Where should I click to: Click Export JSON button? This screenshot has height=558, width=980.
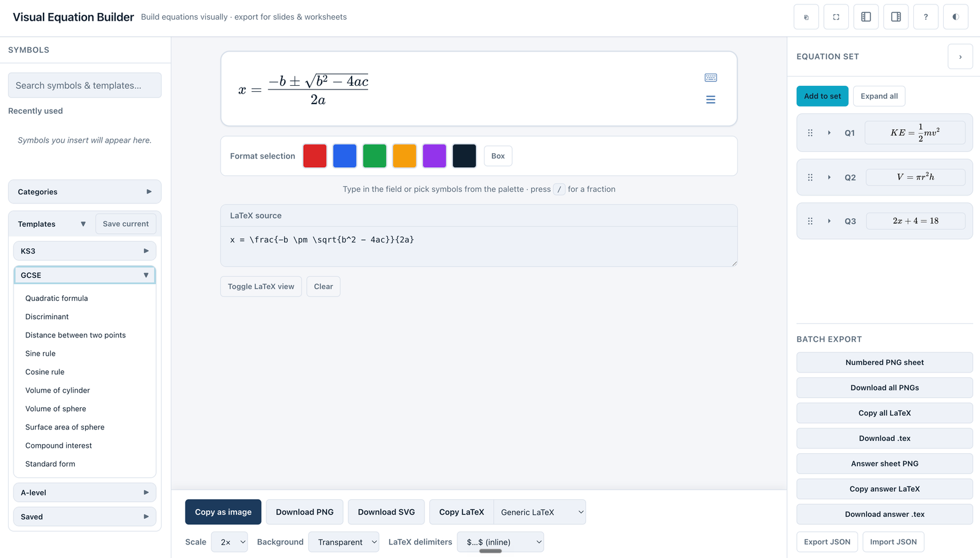coord(827,542)
